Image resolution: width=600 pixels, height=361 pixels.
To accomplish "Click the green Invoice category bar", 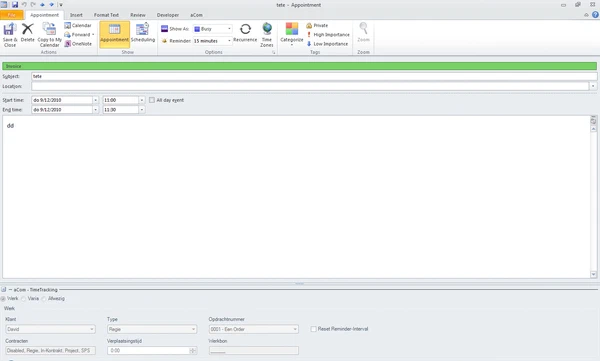I will [x=299, y=66].
